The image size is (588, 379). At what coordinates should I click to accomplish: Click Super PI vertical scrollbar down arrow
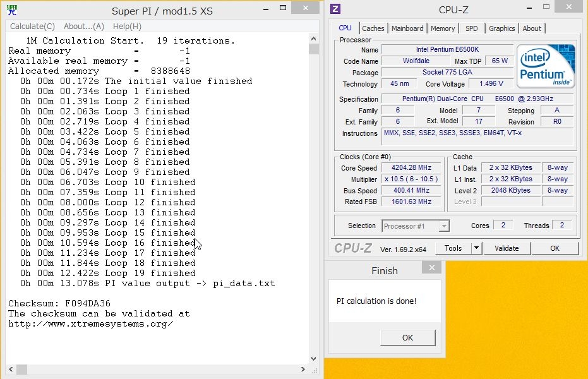314,359
